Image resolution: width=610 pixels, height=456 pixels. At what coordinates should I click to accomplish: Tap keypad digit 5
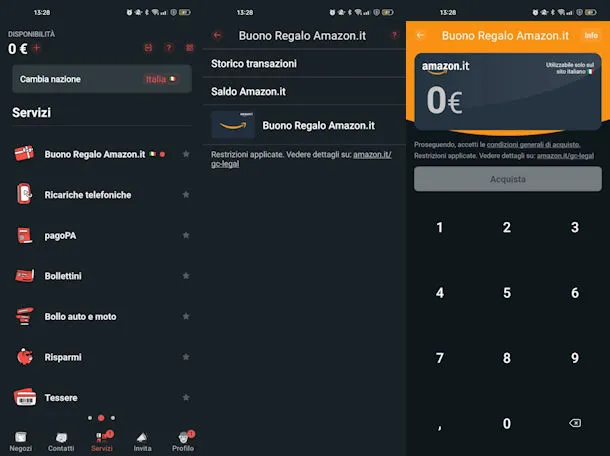click(507, 293)
